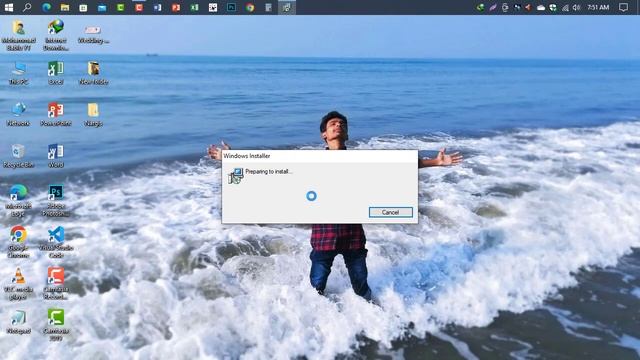Cancel the Windows Installer dialog
640x360 pixels.
click(391, 212)
